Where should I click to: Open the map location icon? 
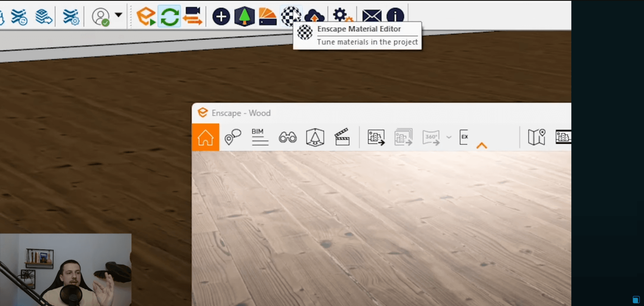pyautogui.click(x=537, y=137)
